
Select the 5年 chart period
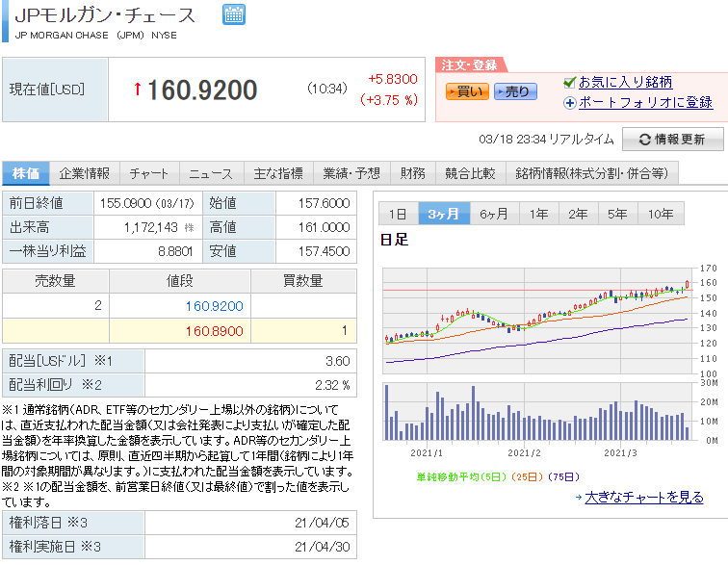(618, 214)
